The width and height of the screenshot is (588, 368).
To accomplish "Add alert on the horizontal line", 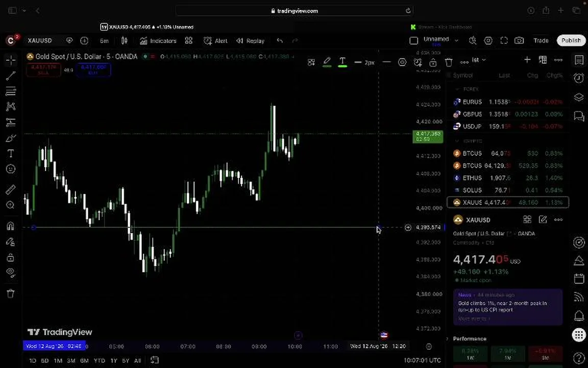I will pyautogui.click(x=418, y=62).
